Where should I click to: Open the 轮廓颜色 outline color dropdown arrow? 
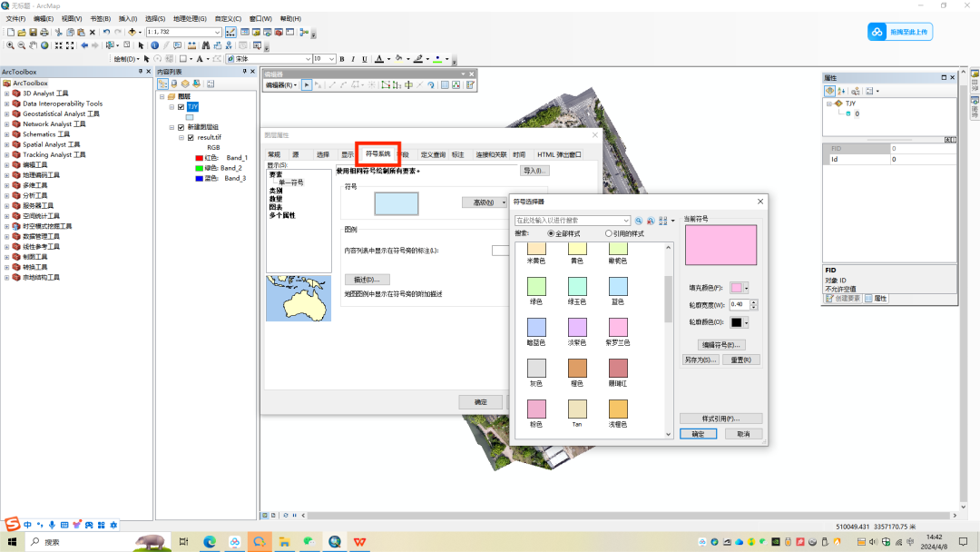[x=746, y=322]
